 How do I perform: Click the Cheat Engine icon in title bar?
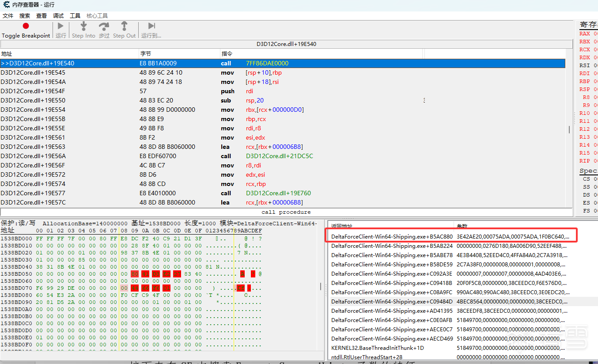click(6, 4)
